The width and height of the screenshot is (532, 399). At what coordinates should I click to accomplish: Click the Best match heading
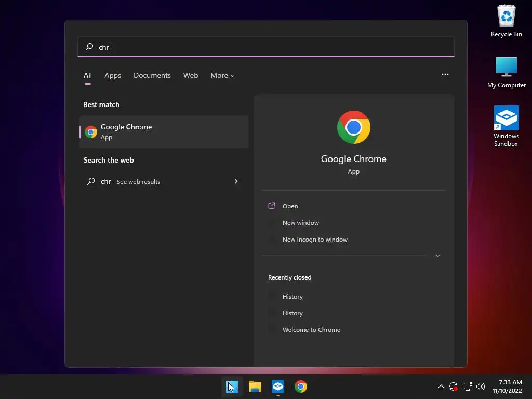(x=101, y=104)
